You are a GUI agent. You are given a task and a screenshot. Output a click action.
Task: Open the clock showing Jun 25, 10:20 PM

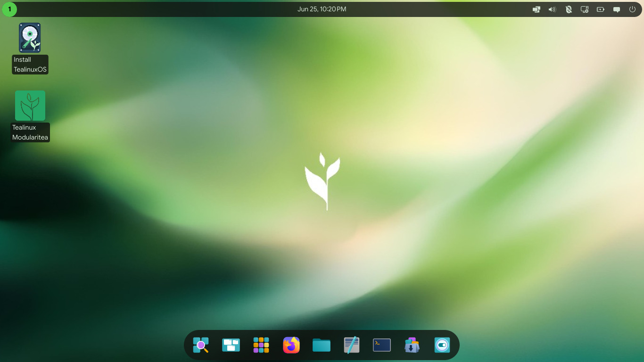click(322, 9)
